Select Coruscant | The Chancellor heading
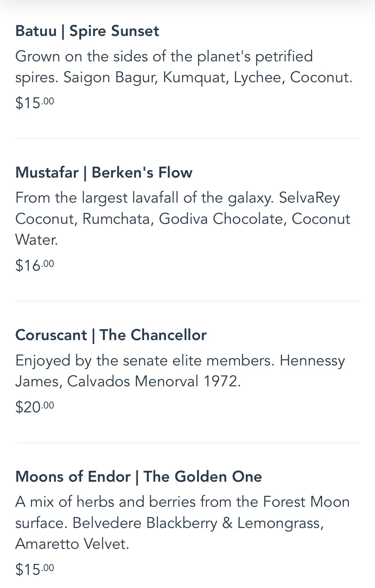The image size is (375, 588). coord(111,335)
